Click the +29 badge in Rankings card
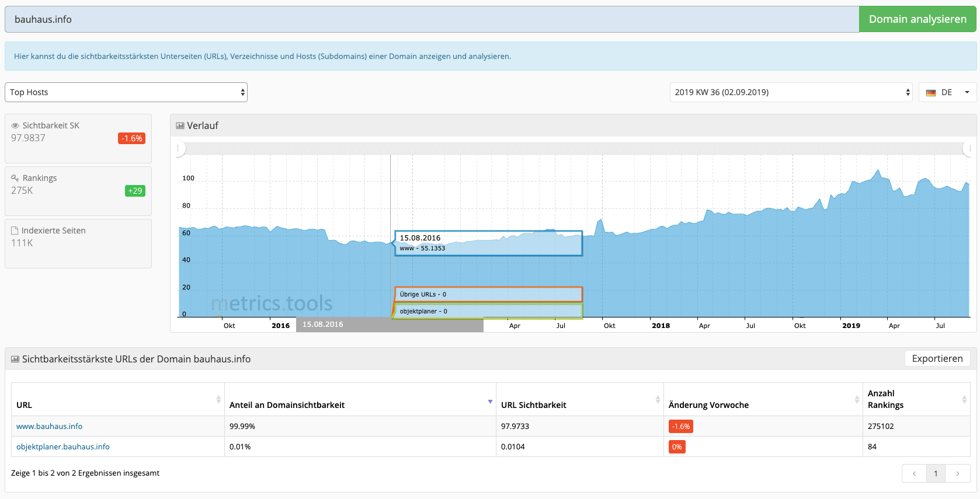980x499 pixels. [x=135, y=191]
